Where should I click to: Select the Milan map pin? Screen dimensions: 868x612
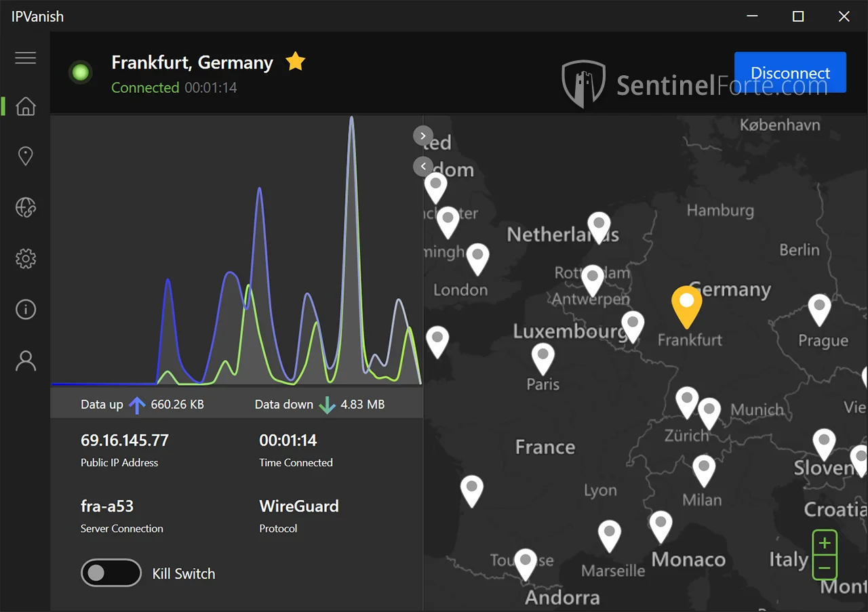(x=704, y=470)
